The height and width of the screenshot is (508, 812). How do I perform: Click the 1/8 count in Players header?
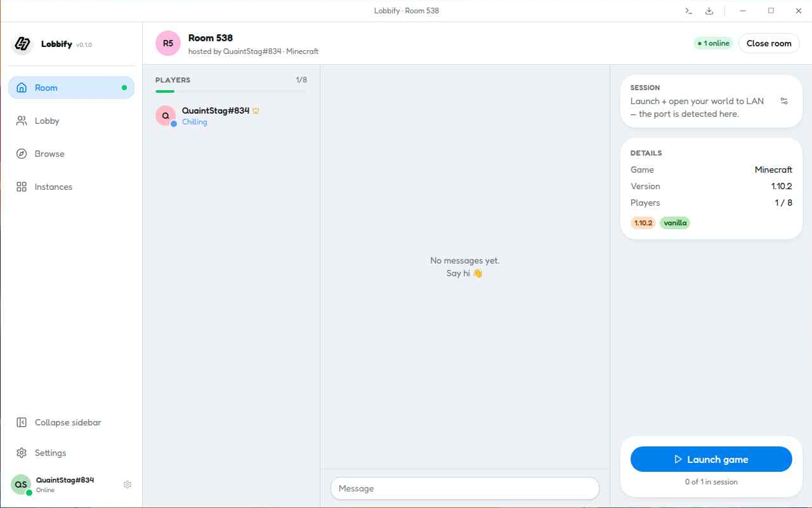click(301, 80)
